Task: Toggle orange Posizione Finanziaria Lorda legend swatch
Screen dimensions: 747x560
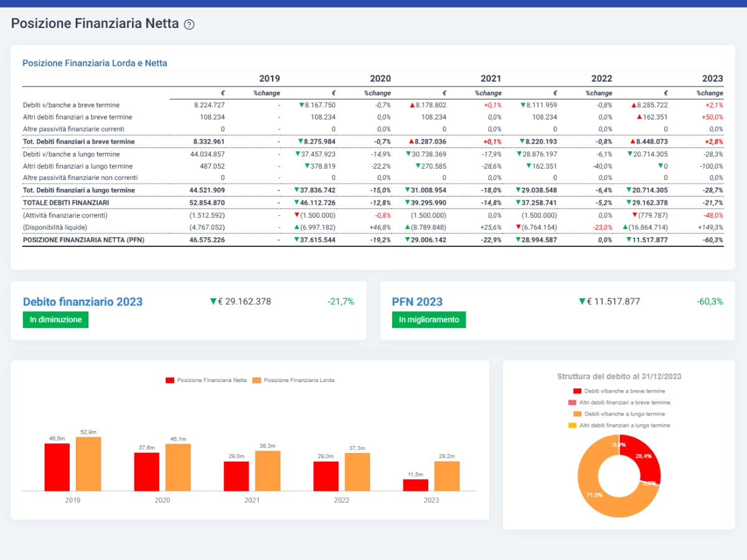Action: [x=257, y=380]
